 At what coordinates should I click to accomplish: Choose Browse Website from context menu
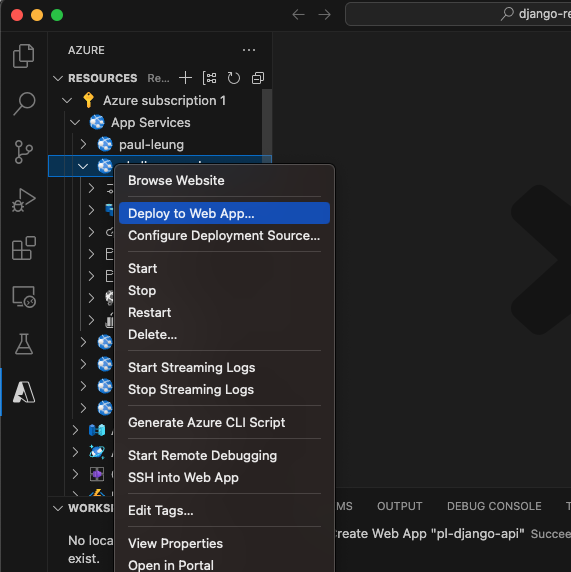point(224,181)
